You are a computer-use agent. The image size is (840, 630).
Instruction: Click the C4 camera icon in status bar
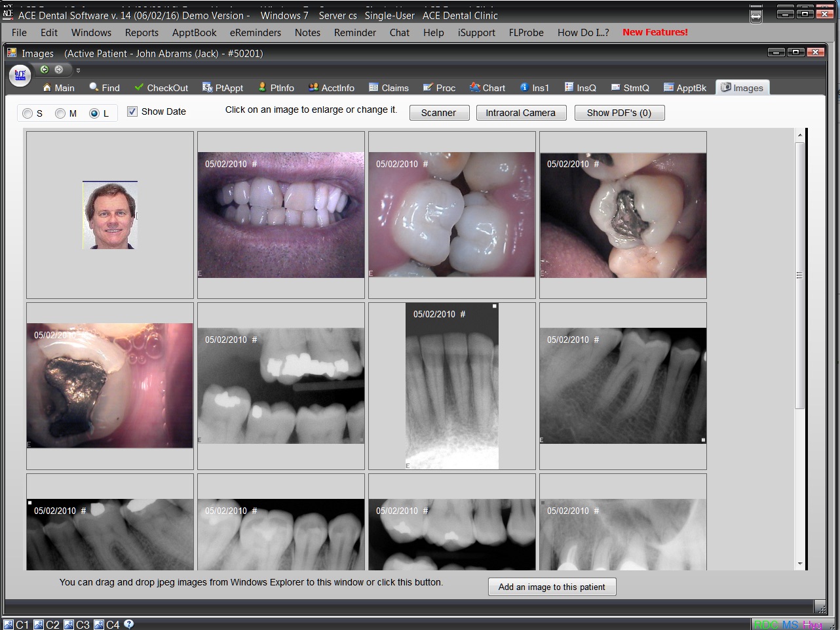click(99, 625)
